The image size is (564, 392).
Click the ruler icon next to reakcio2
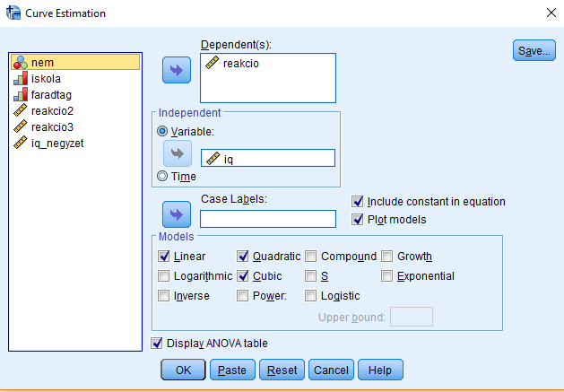click(x=21, y=110)
